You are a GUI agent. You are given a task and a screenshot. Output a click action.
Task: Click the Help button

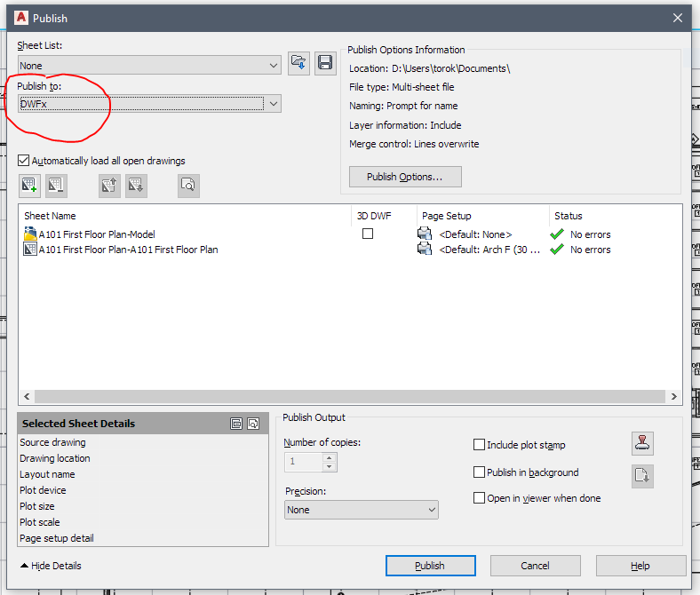(x=640, y=566)
